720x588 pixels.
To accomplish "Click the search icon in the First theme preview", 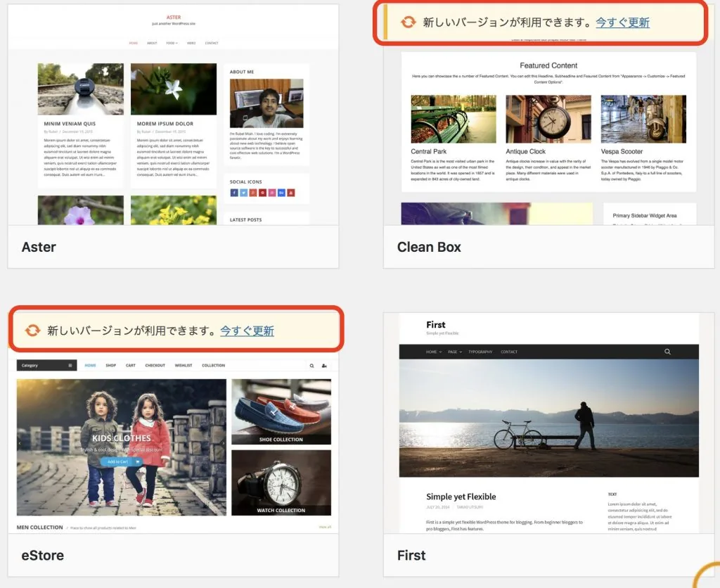I will pos(668,352).
